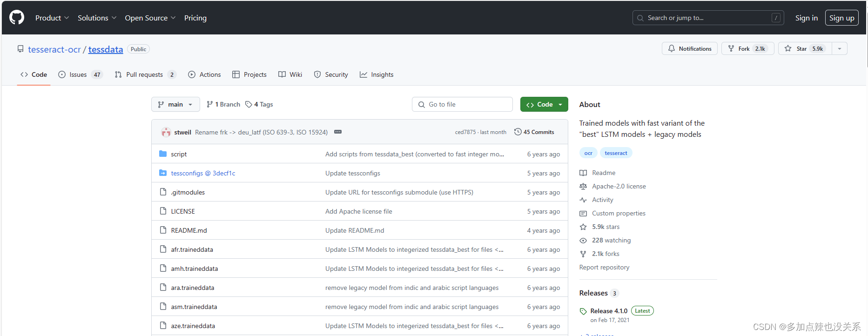Click the Sign up button
Viewport: 868px width, 336px height.
pos(841,18)
